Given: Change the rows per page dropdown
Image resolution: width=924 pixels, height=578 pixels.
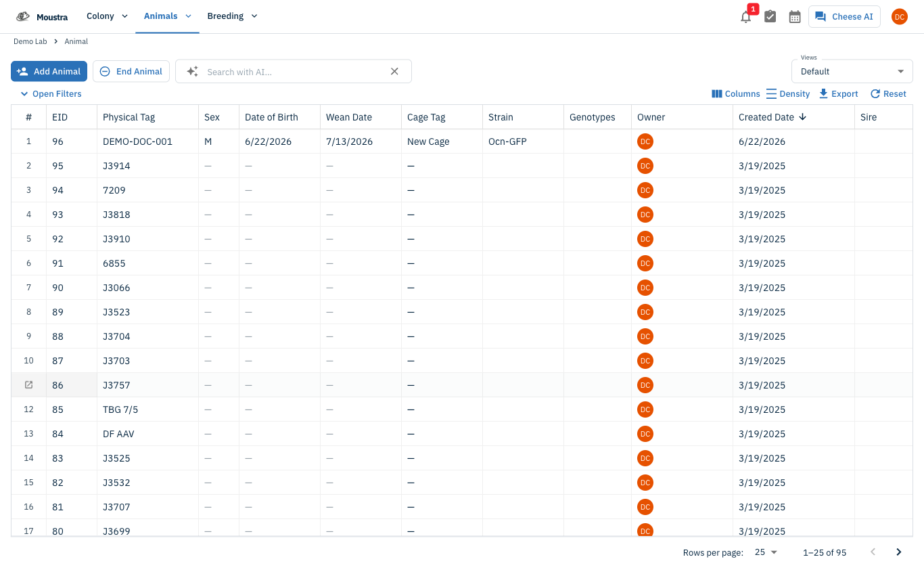Looking at the screenshot, I should [766, 552].
